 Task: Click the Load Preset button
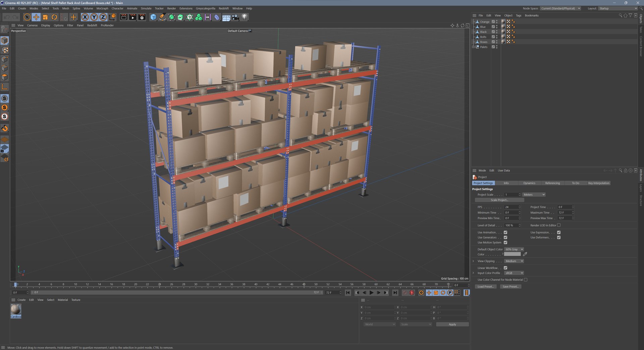[x=485, y=287]
